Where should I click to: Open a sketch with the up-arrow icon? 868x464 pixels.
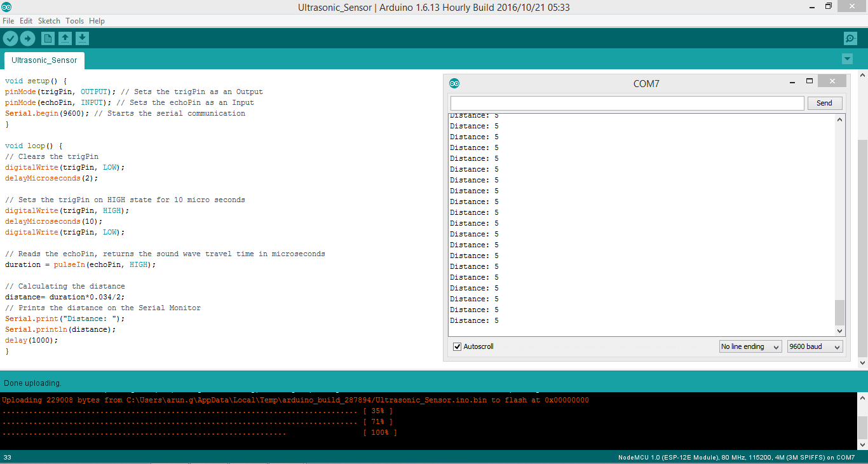pyautogui.click(x=65, y=39)
